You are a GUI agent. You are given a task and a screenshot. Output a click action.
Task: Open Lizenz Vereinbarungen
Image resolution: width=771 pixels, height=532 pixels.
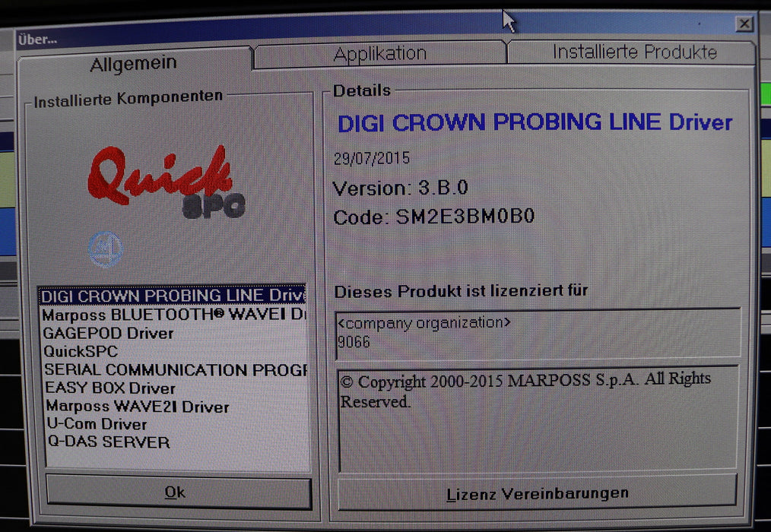pyautogui.click(x=537, y=493)
